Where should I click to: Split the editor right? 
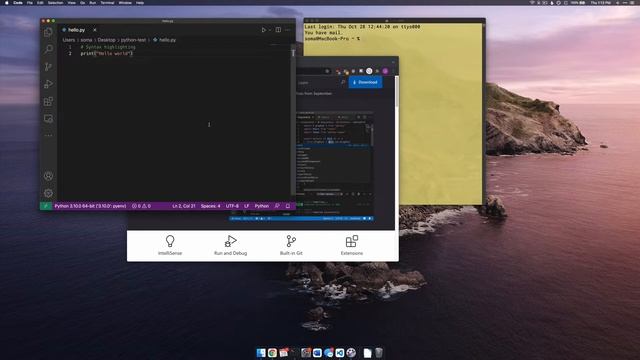pos(278,30)
